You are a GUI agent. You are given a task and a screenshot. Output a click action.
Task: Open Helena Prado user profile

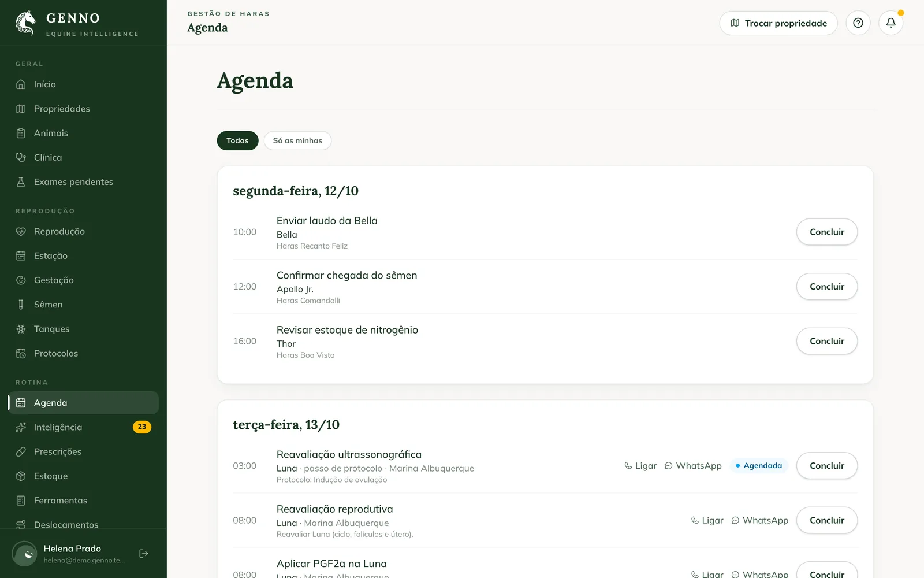(69, 554)
